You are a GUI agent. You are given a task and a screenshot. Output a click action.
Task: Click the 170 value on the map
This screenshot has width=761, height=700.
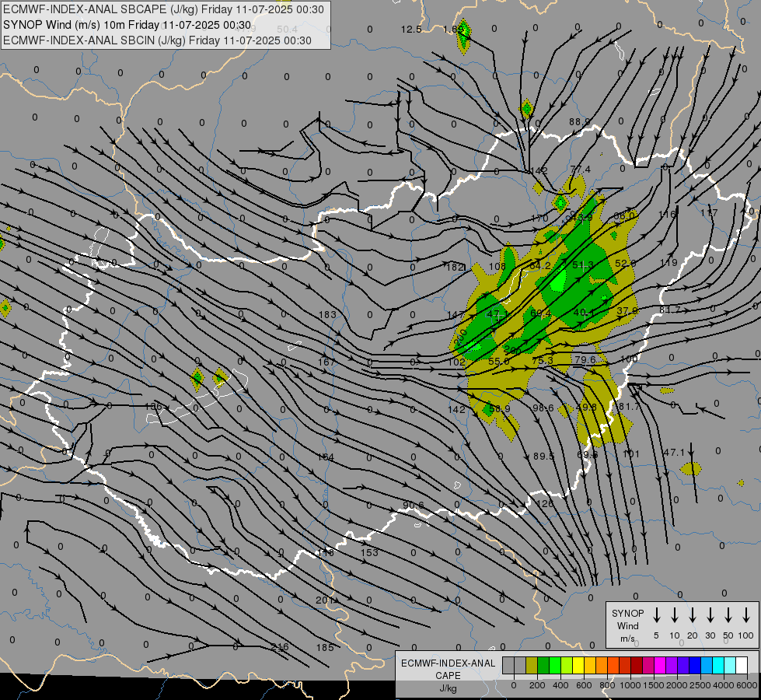click(539, 218)
